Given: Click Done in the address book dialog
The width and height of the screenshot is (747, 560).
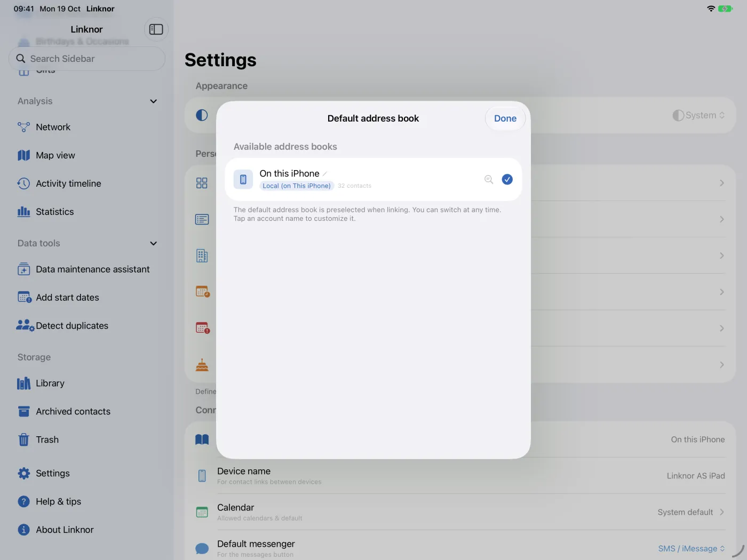Looking at the screenshot, I should click(505, 118).
